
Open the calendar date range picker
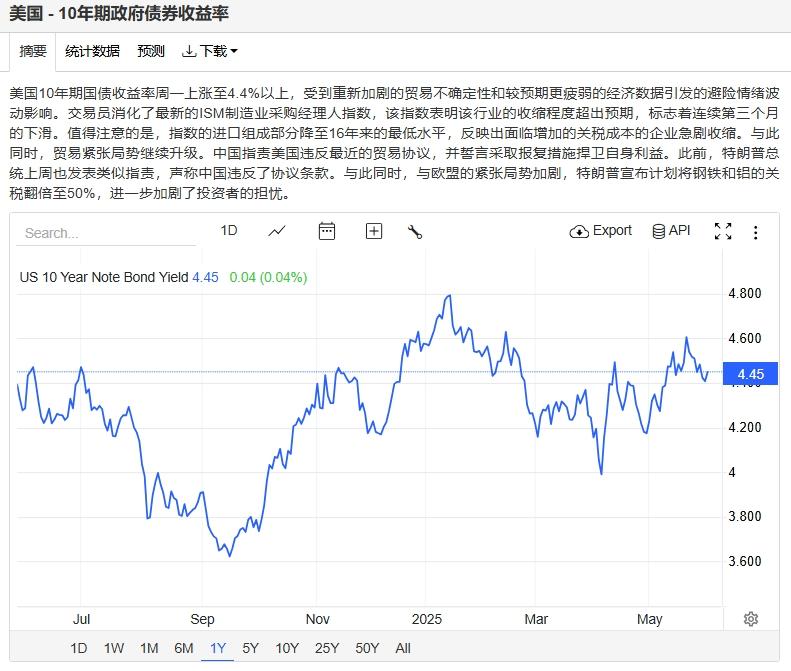point(327,231)
